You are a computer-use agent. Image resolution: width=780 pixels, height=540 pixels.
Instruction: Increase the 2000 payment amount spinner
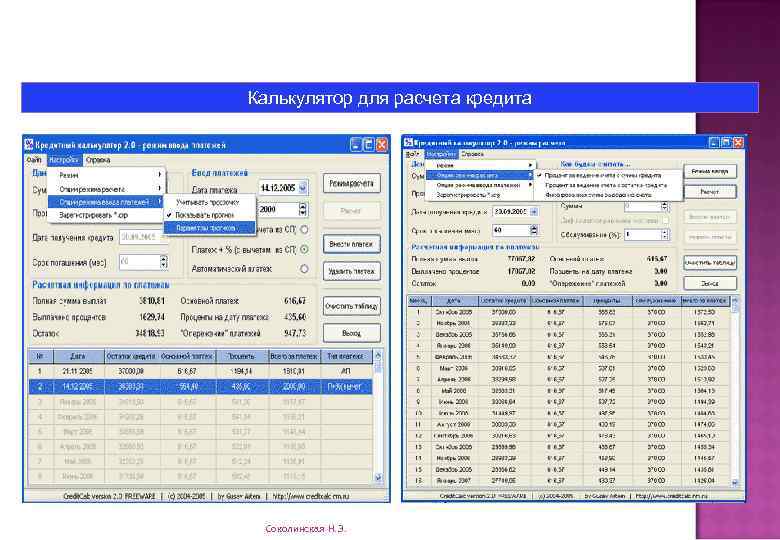[x=302, y=206]
